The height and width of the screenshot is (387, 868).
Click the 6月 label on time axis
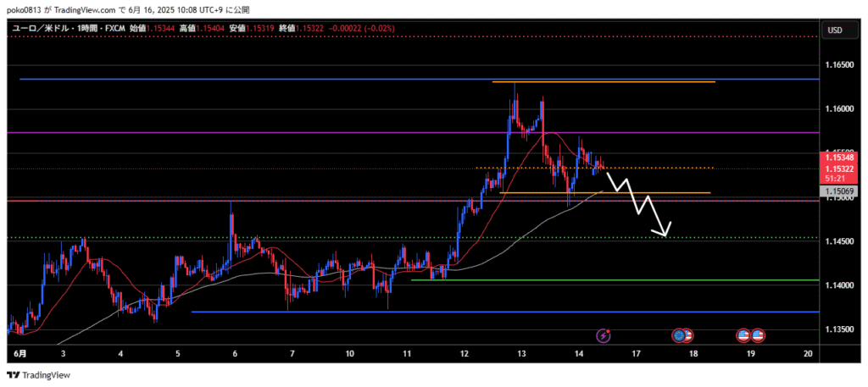19,352
